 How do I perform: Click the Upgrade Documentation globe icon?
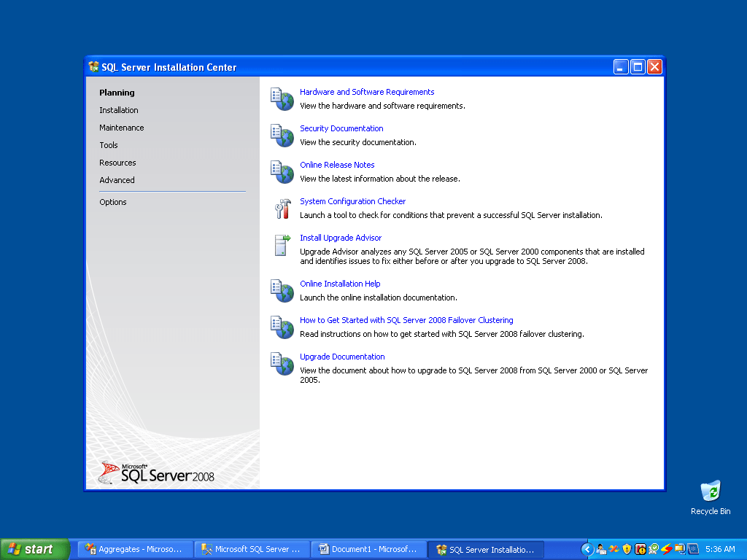tap(282, 364)
